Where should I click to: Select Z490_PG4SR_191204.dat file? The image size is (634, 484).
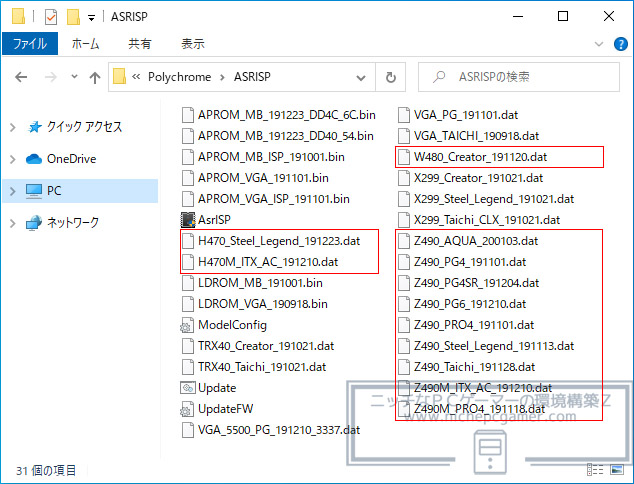pyautogui.click(x=468, y=283)
